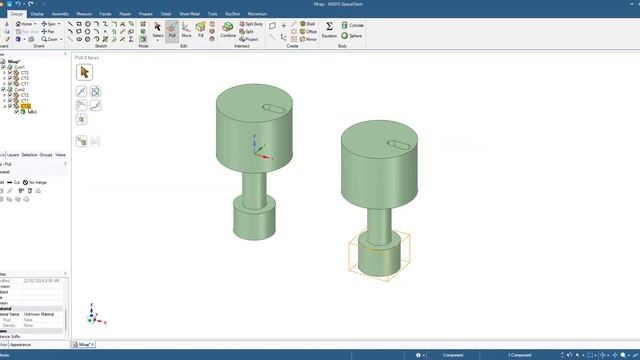This screenshot has height=360, width=640.
Task: Open the Combine tool
Action: coord(228,31)
